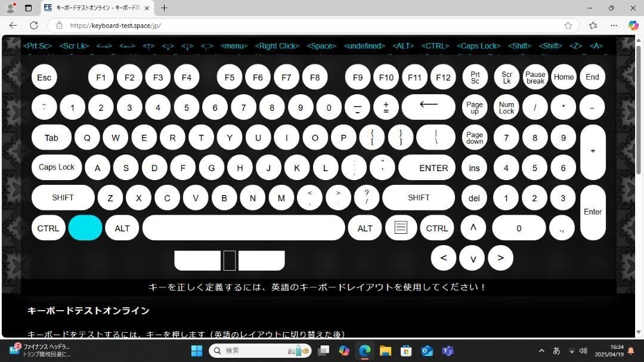The image size is (644, 362).
Task: Open a new browser tab
Action: point(165,8)
